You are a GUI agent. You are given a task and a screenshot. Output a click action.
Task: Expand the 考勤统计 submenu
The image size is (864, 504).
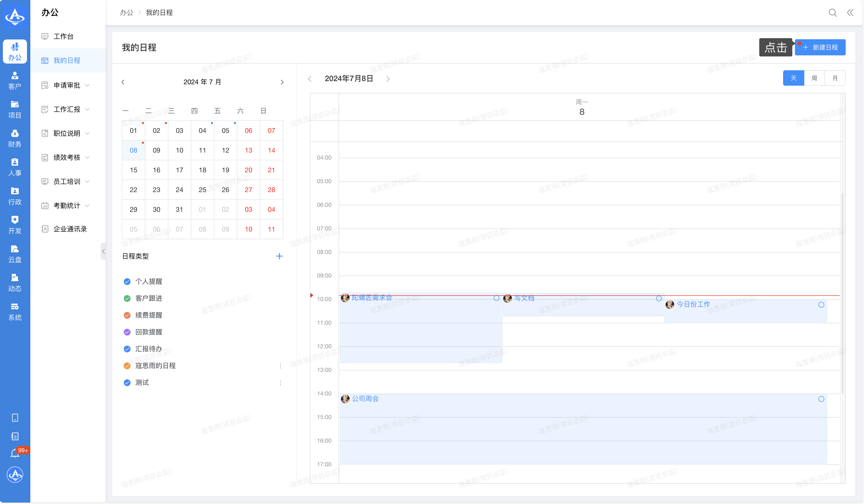[x=67, y=205]
